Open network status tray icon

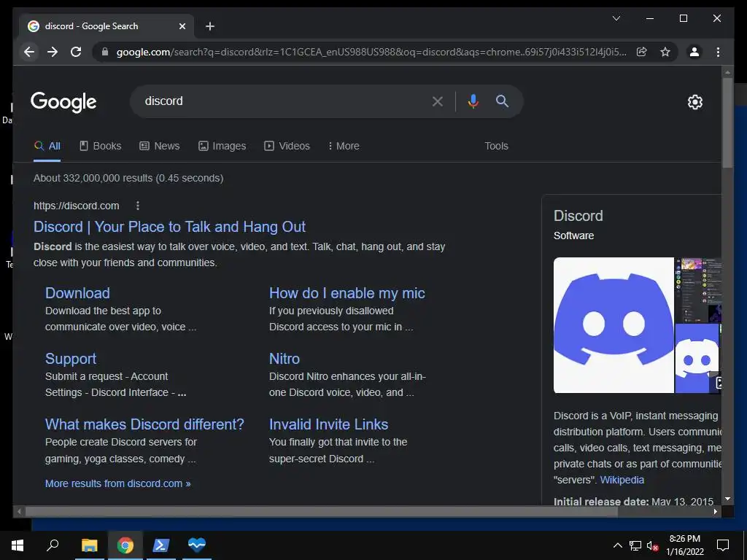coord(635,545)
